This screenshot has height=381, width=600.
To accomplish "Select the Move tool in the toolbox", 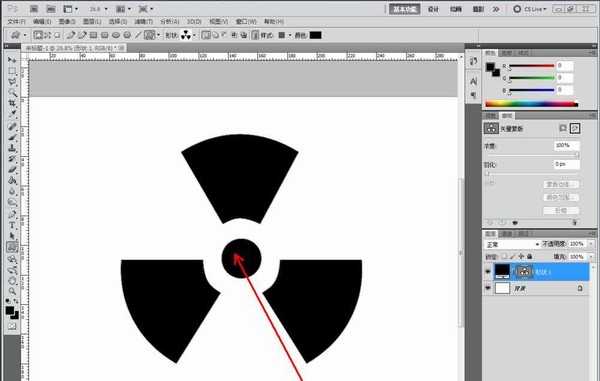I will tap(12, 60).
